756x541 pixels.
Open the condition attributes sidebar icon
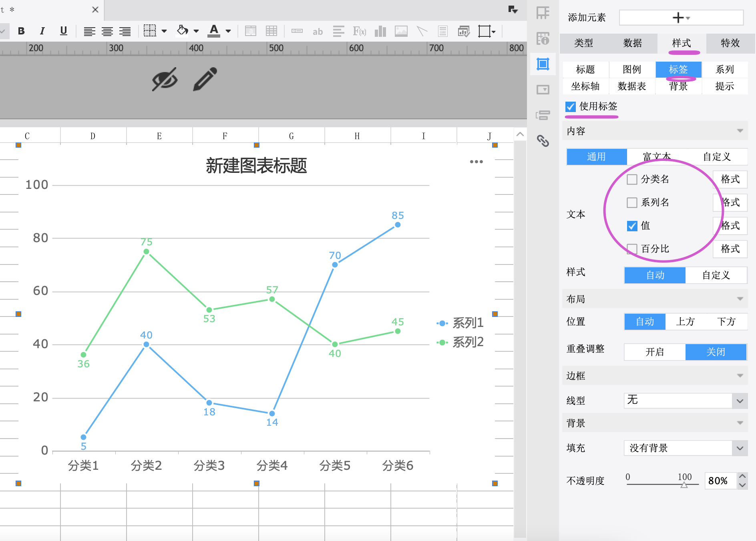[543, 115]
